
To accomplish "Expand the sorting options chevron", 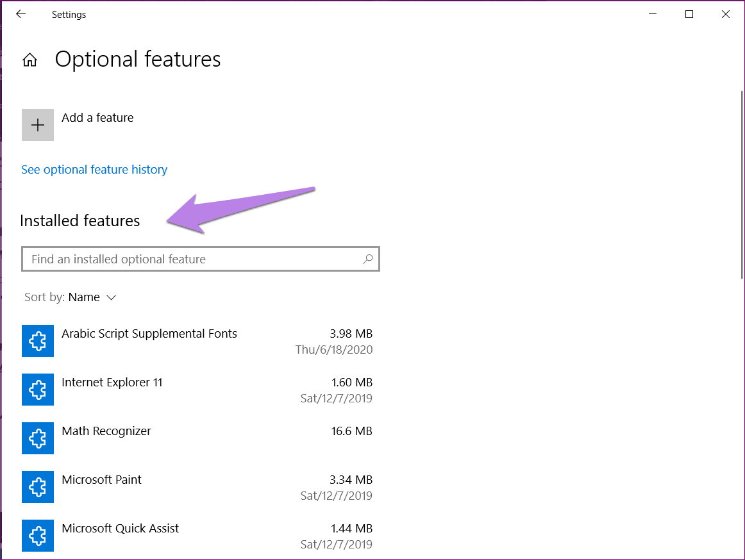I will click(111, 297).
